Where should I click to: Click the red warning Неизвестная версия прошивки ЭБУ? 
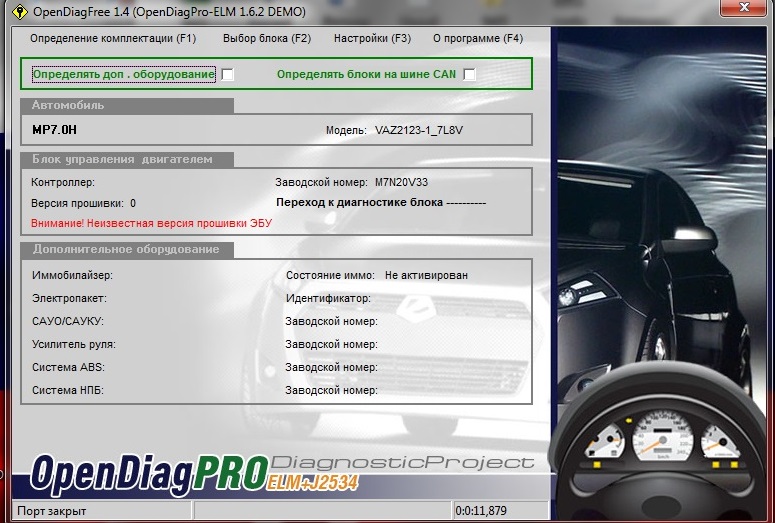(151, 223)
